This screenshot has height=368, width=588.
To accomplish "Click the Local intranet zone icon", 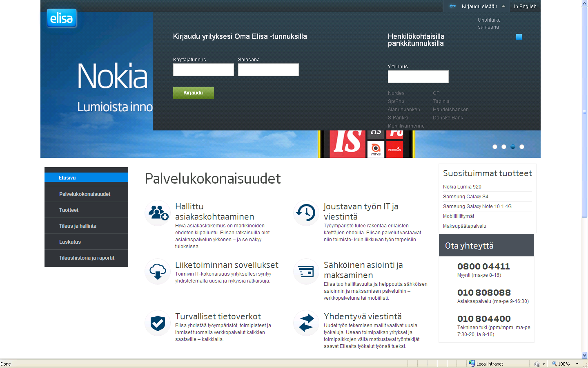I will [472, 364].
